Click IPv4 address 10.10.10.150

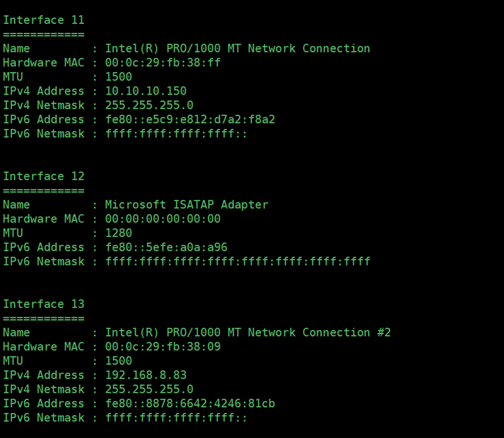tap(146, 91)
